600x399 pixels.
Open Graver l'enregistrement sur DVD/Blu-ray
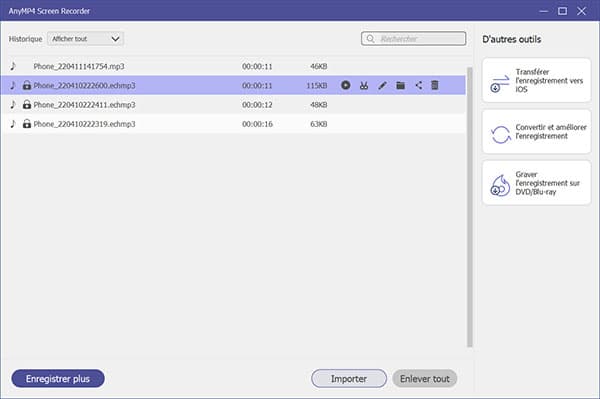pyautogui.click(x=536, y=183)
